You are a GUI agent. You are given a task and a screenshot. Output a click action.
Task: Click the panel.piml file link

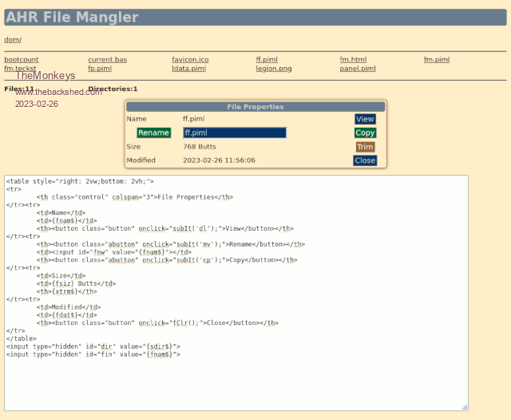(357, 69)
